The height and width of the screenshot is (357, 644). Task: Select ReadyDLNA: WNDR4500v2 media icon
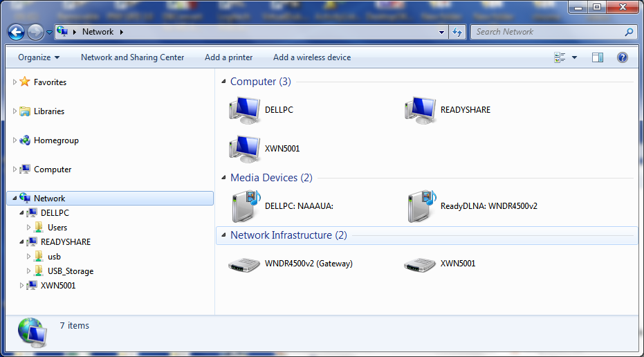click(421, 205)
